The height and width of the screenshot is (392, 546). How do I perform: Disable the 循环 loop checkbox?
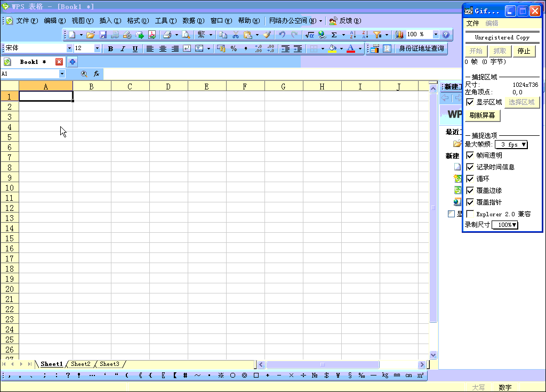(x=470, y=179)
